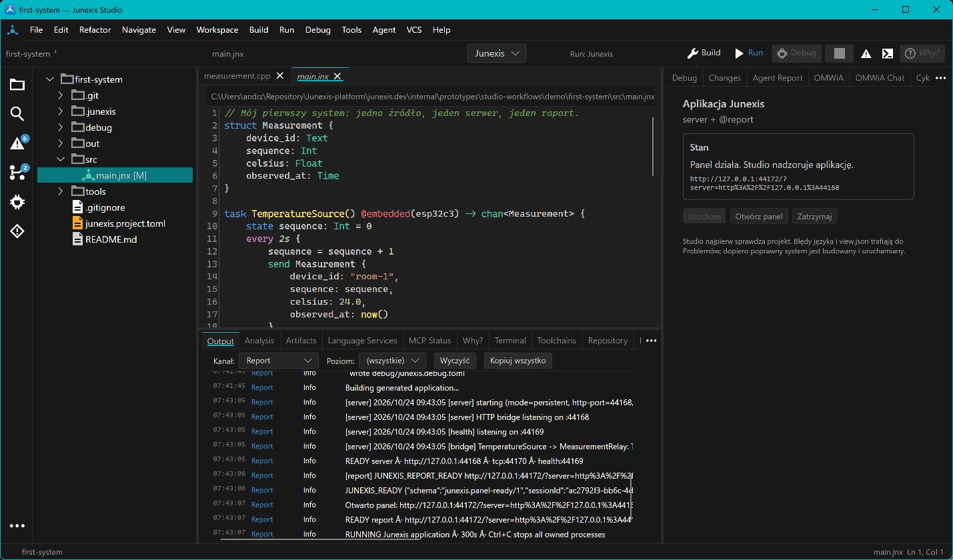The height and width of the screenshot is (560, 953).
Task: Open more options ellipsis at sidebar bottom
Action: pyautogui.click(x=17, y=526)
